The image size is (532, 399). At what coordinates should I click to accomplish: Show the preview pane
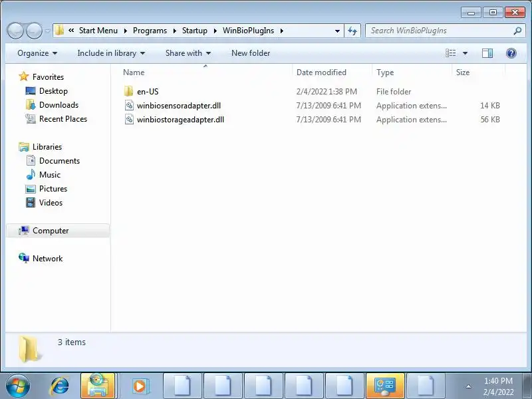pos(487,53)
